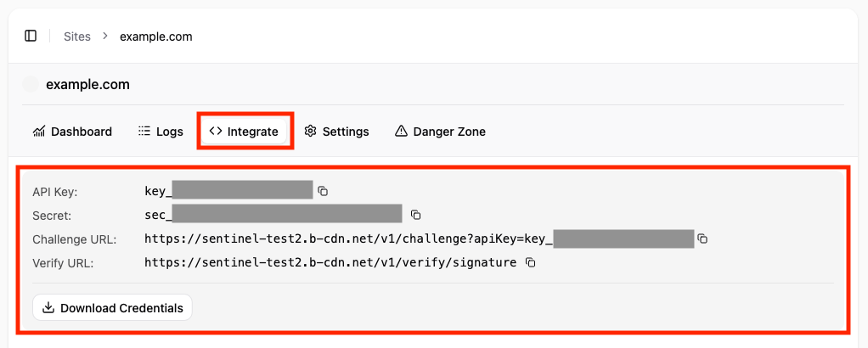The height and width of the screenshot is (348, 868).
Task: Click the example.com breadcrumb item
Action: (x=156, y=36)
